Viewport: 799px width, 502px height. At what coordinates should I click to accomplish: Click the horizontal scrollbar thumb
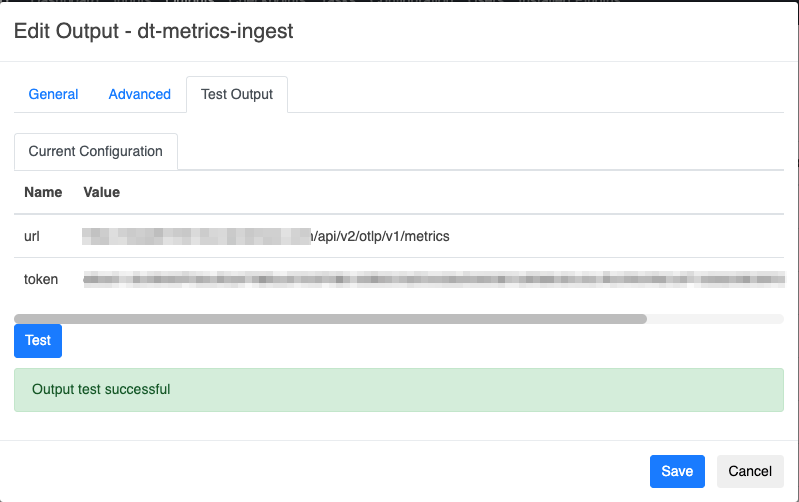pos(330,319)
